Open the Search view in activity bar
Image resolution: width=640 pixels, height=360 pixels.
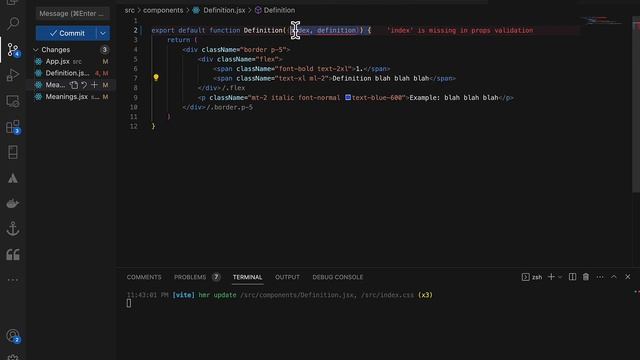[x=13, y=24]
